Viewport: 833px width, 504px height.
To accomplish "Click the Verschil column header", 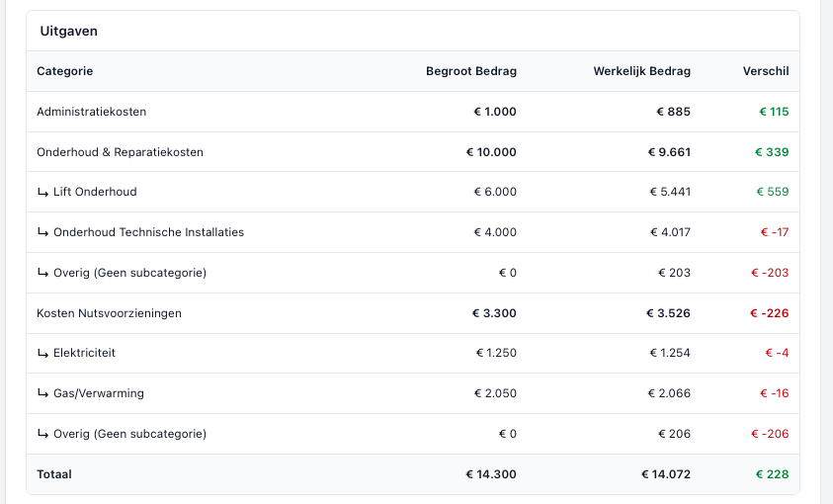I will point(766,71).
